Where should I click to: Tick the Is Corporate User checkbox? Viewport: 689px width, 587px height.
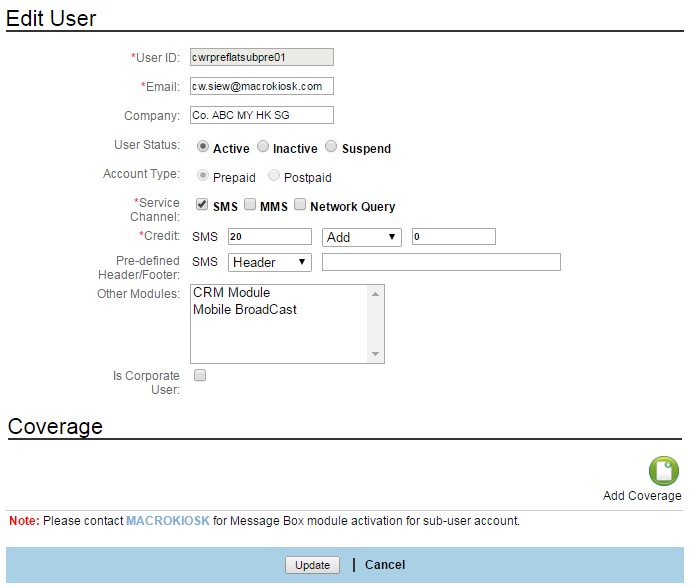point(199,376)
